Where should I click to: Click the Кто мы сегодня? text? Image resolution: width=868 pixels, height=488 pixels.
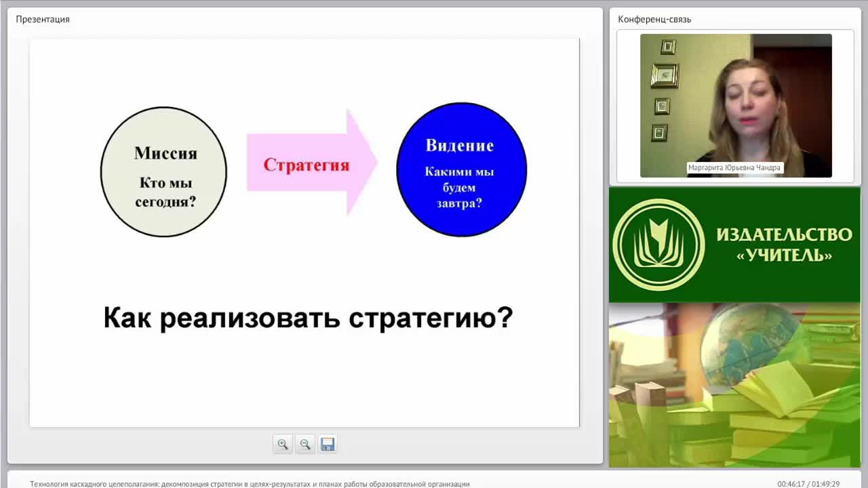[165, 192]
